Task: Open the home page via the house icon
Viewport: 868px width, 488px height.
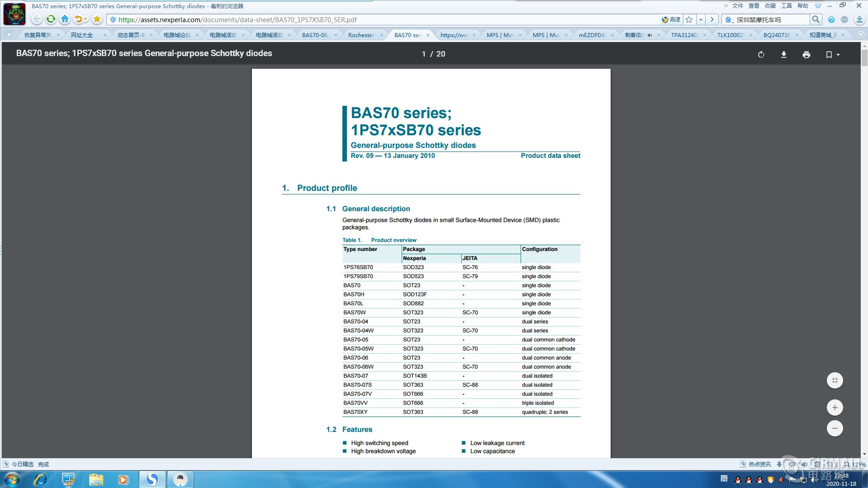Action: click(65, 19)
